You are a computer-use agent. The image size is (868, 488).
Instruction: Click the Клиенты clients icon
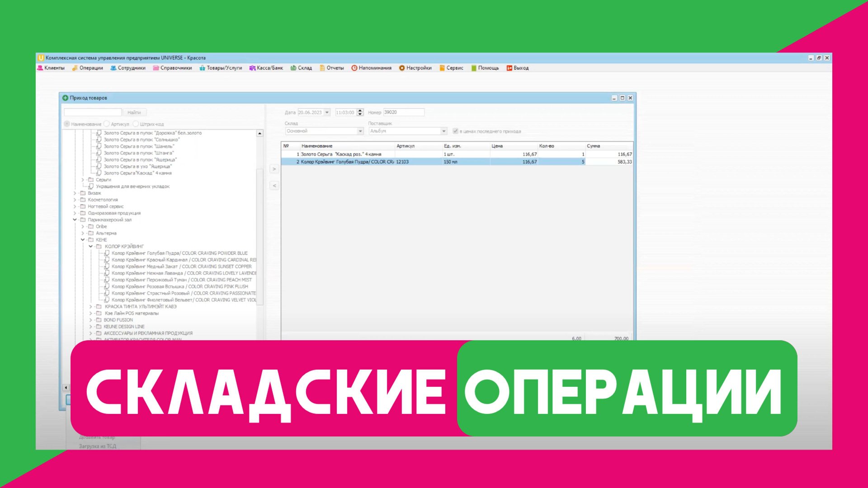(40, 68)
